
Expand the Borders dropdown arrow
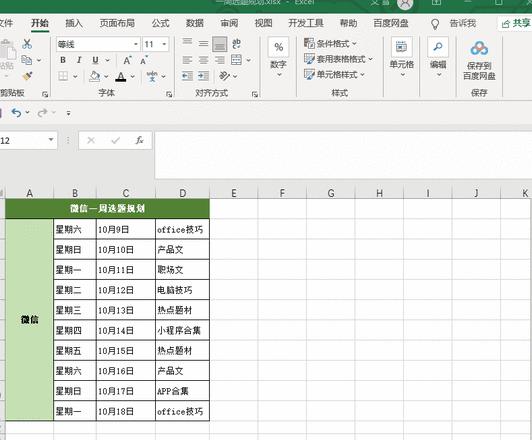pos(75,77)
